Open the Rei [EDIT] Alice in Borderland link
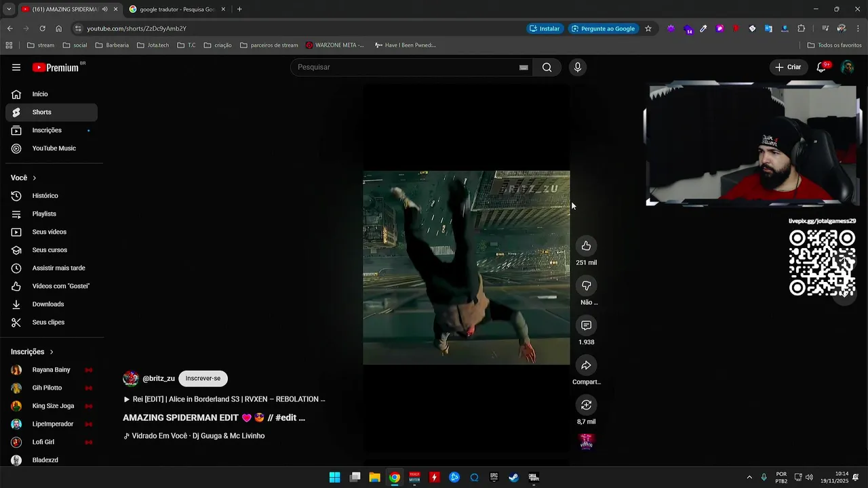868x488 pixels. (x=224, y=399)
